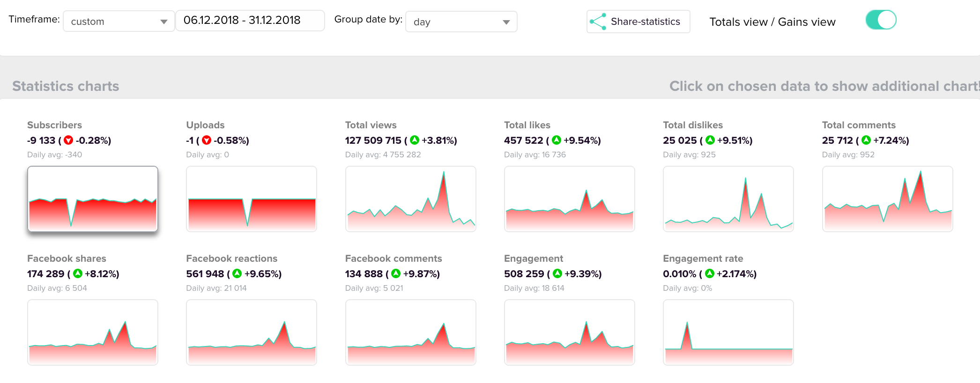This screenshot has height=383, width=980.
Task: Click the Facebook comments value 134 888
Action: tap(364, 274)
